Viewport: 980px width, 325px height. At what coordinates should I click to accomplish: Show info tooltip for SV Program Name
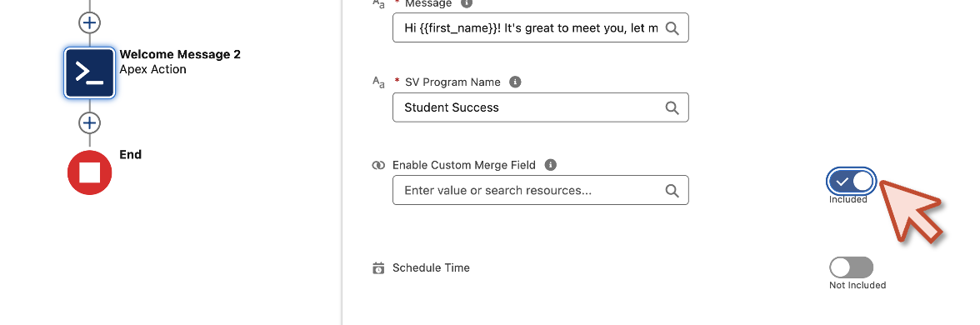coord(515,82)
